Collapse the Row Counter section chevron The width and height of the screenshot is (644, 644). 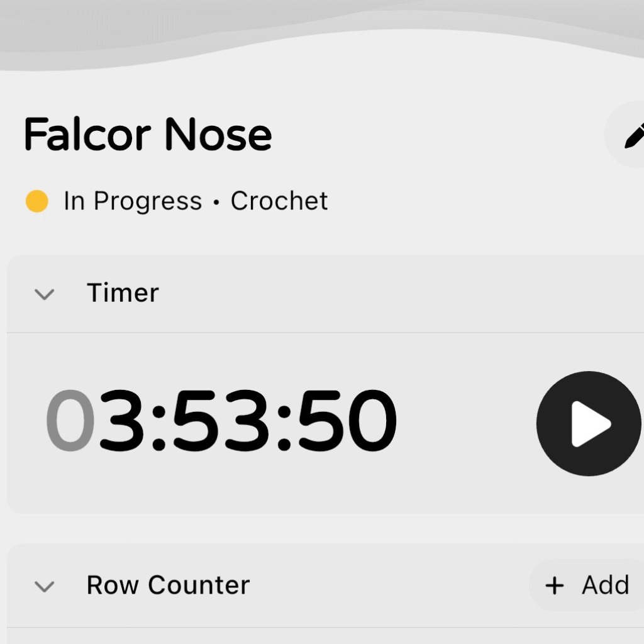pos(44,586)
